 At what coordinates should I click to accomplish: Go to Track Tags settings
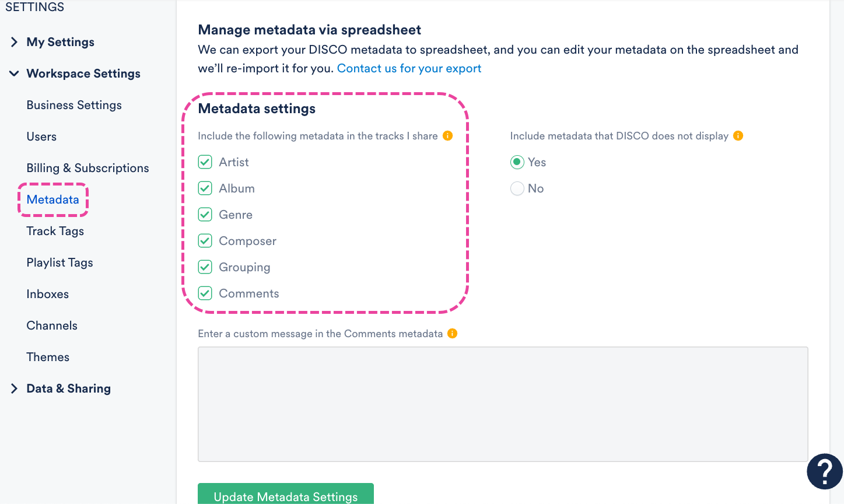(x=55, y=231)
